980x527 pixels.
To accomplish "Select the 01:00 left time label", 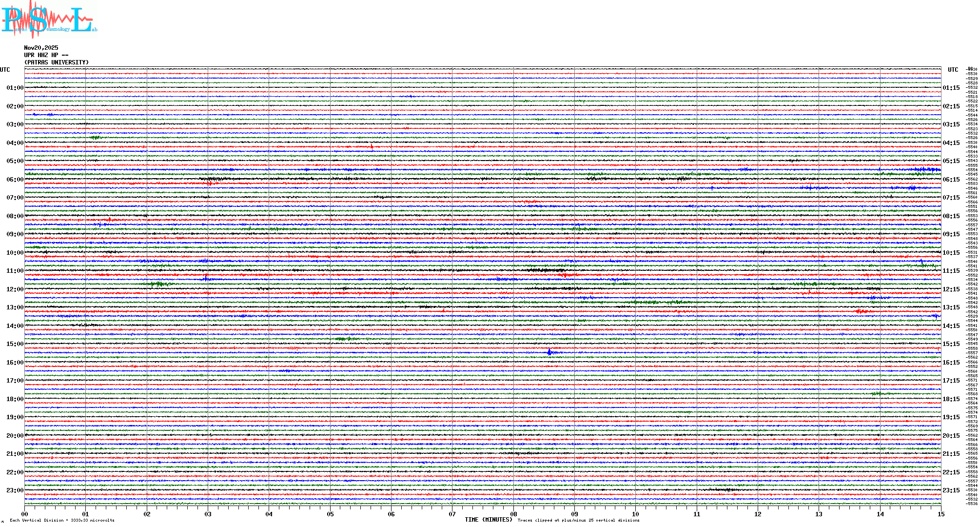I will tap(15, 88).
